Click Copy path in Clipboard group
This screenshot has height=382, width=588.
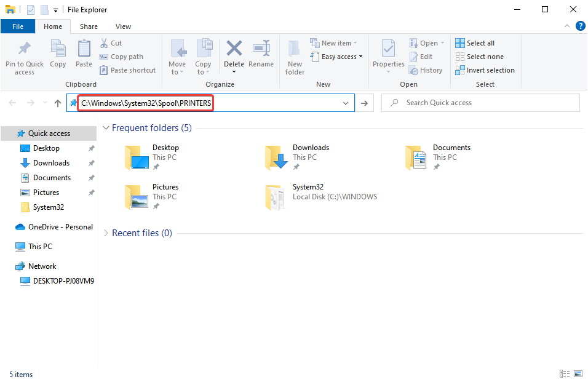coord(121,57)
